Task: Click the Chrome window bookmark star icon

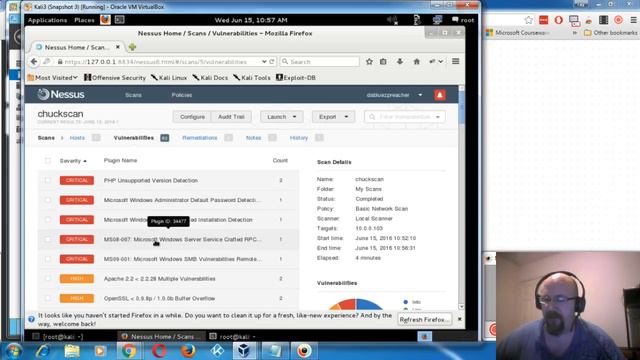Action: [x=529, y=20]
